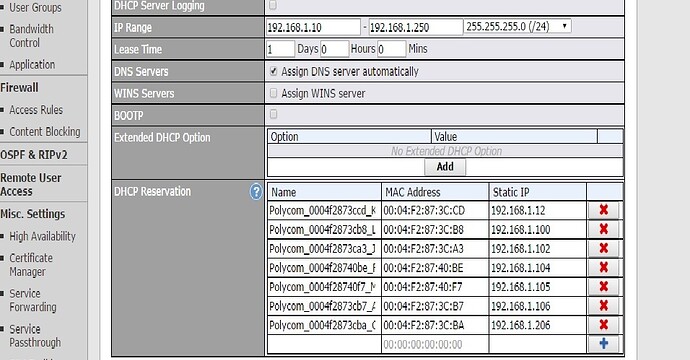This screenshot has height=360, width=690.
Task: Open Access Rules in Firewall menu
Action: tap(36, 110)
